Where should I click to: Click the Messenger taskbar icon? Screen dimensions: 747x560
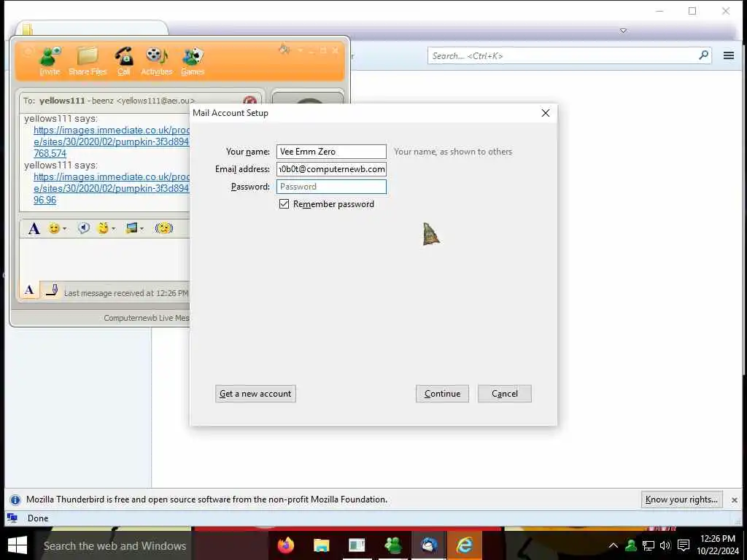pos(393,545)
